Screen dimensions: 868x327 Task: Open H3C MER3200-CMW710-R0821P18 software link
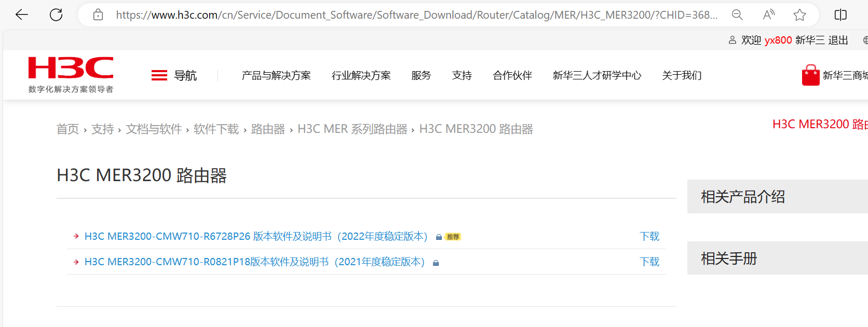[x=255, y=262]
